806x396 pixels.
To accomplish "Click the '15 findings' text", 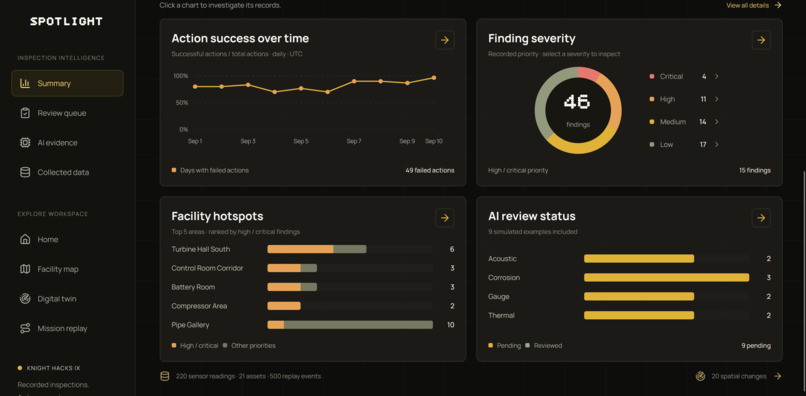I will pos(755,170).
